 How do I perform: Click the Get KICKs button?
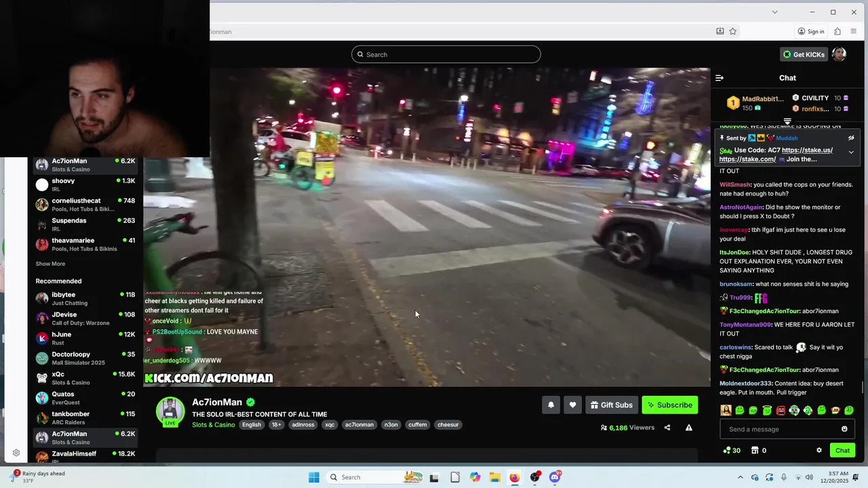pos(804,55)
